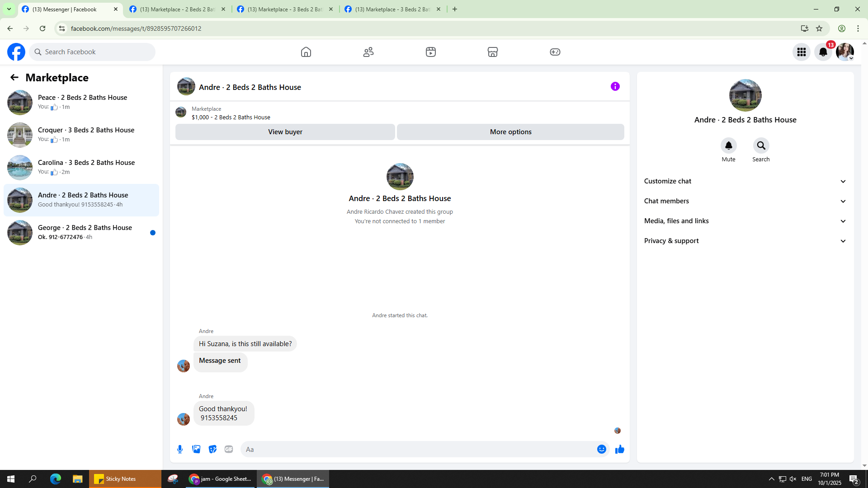The width and height of the screenshot is (868, 488).
Task: Click the ENG language indicator
Action: click(x=807, y=479)
